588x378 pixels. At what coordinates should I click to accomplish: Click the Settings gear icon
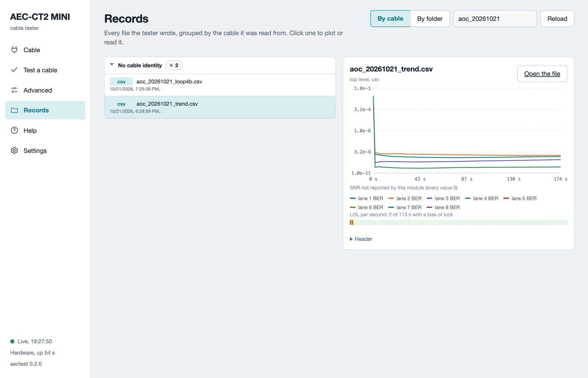(x=14, y=150)
